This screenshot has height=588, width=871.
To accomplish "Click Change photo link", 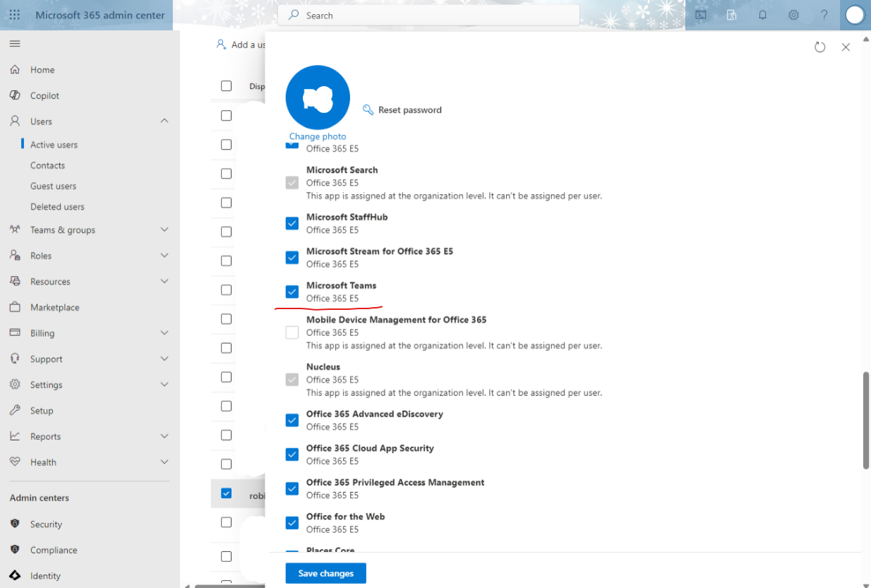I will click(318, 136).
